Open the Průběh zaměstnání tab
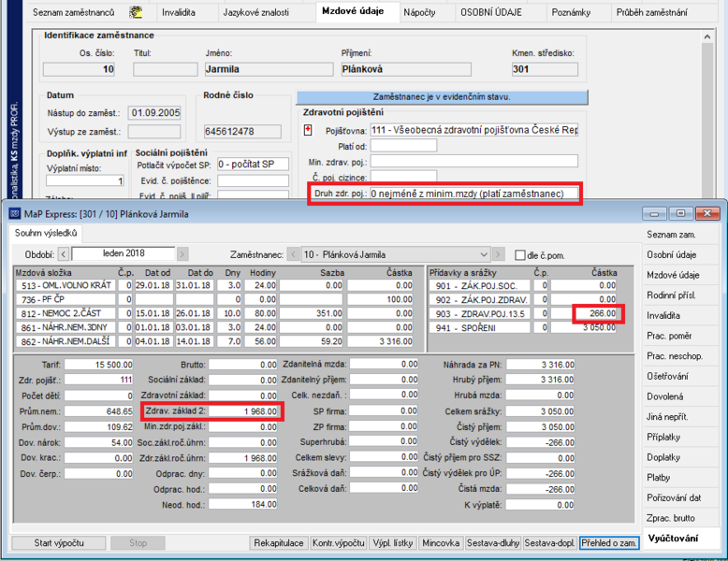This screenshot has width=728, height=561. click(x=652, y=12)
